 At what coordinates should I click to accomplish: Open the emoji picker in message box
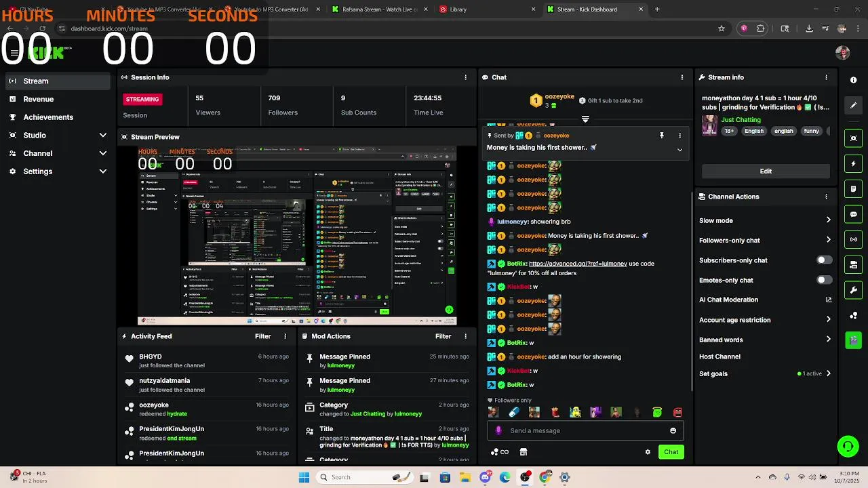pyautogui.click(x=673, y=430)
